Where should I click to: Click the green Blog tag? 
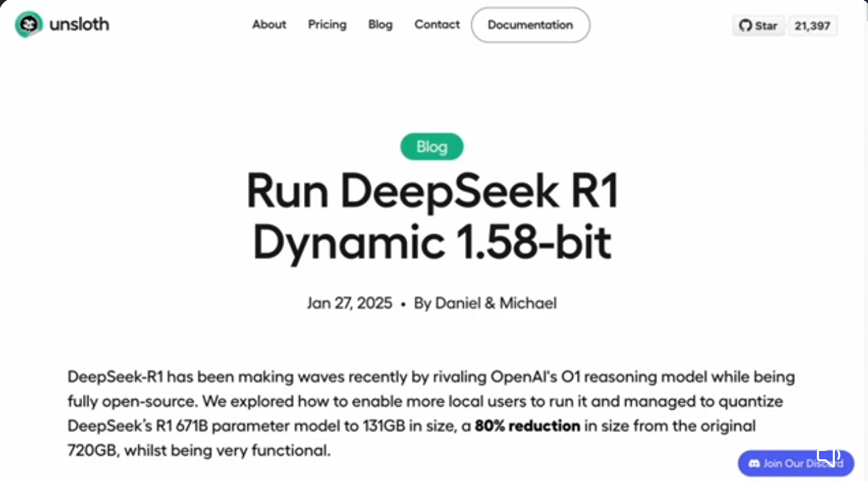[x=432, y=146]
